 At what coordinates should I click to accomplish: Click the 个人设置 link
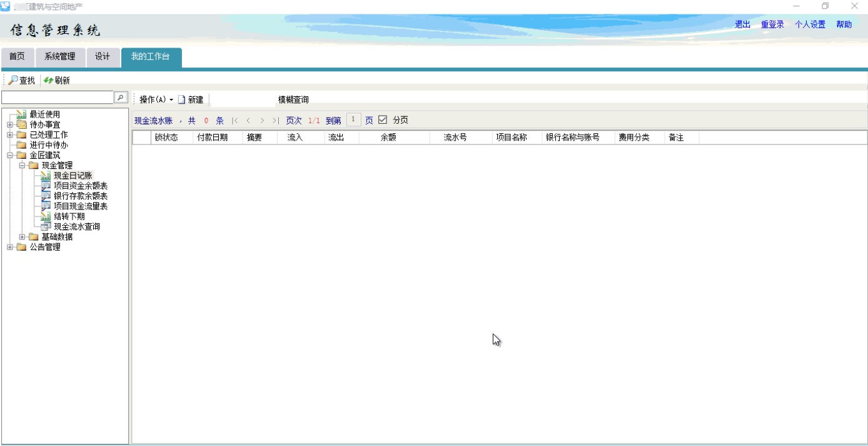(x=810, y=24)
